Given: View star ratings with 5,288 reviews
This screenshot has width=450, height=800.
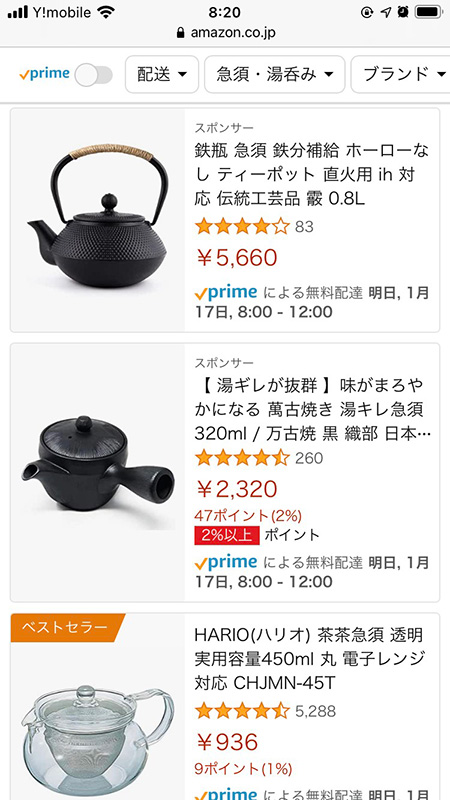Looking at the screenshot, I should click(x=242, y=711).
